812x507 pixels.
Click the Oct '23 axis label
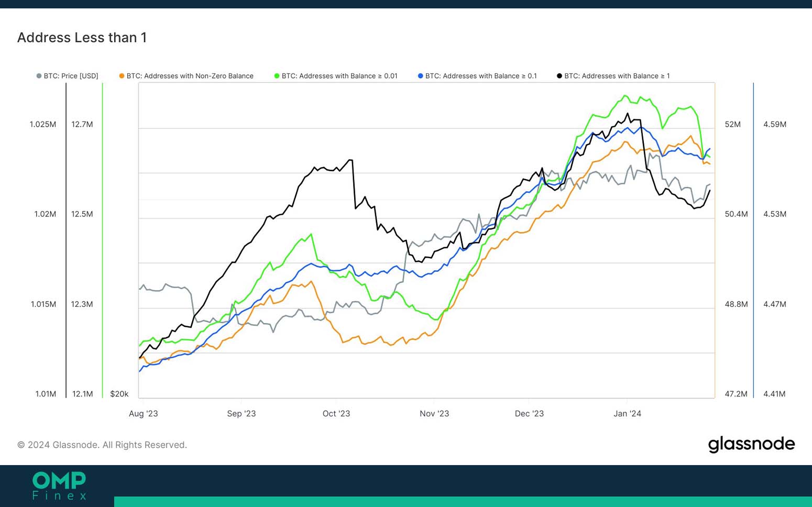coord(336,413)
